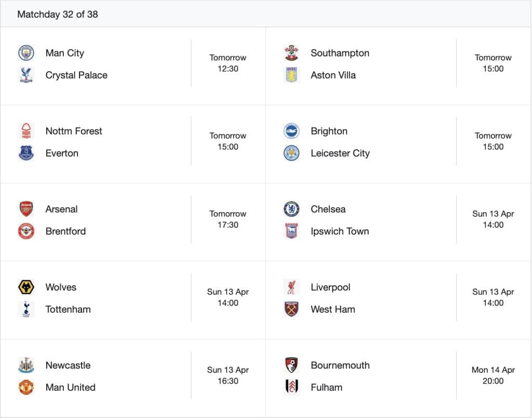Image resolution: width=532 pixels, height=418 pixels.
Task: Click the Nottm Forest tree crest
Action: click(26, 131)
